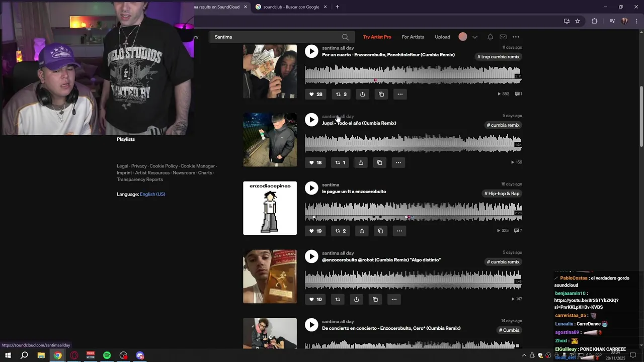Open Upload in header

pos(442,37)
